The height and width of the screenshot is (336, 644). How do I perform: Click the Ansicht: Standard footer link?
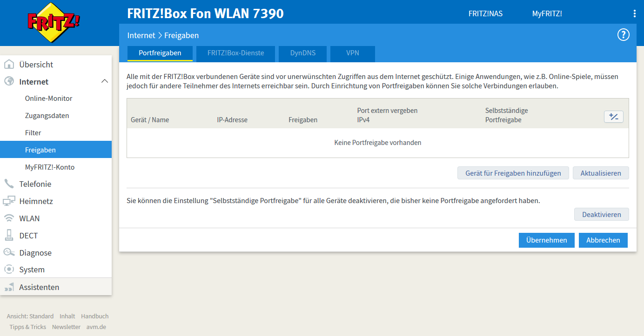click(x=30, y=316)
